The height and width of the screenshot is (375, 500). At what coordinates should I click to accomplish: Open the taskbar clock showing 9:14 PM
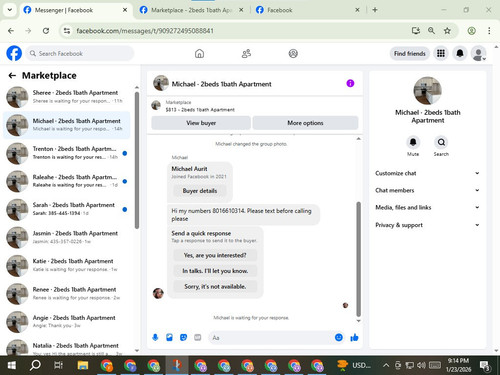point(458,365)
